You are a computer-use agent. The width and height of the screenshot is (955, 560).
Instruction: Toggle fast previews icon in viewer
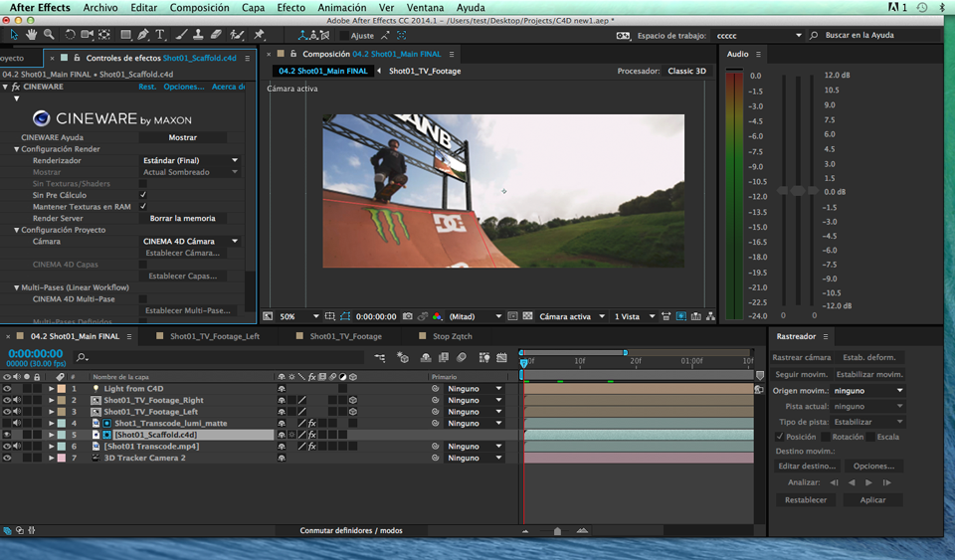[x=680, y=316]
